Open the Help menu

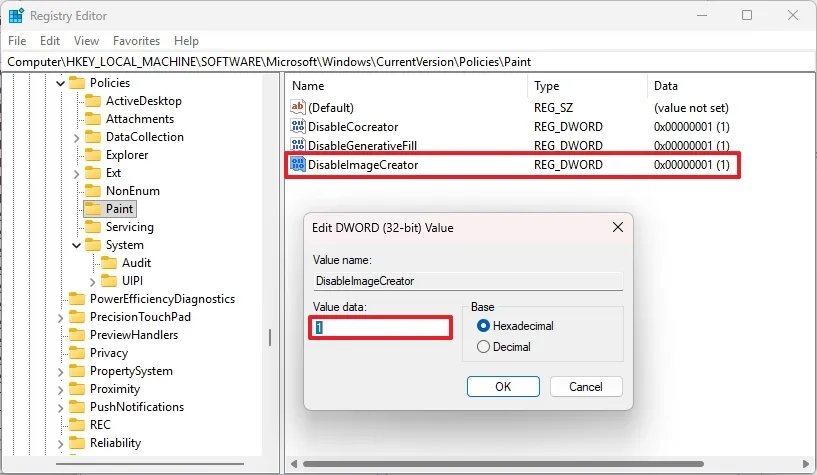[187, 41]
